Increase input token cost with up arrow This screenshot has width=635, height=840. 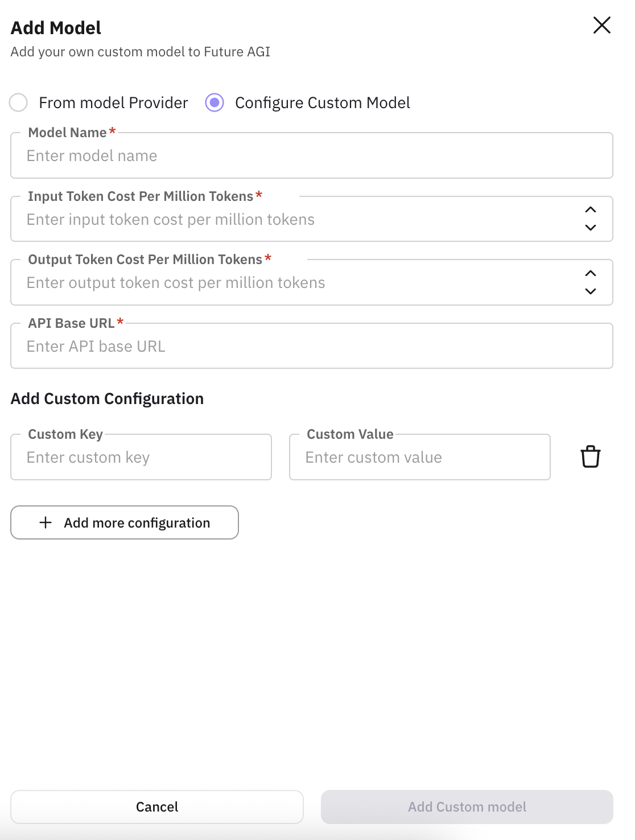click(591, 210)
